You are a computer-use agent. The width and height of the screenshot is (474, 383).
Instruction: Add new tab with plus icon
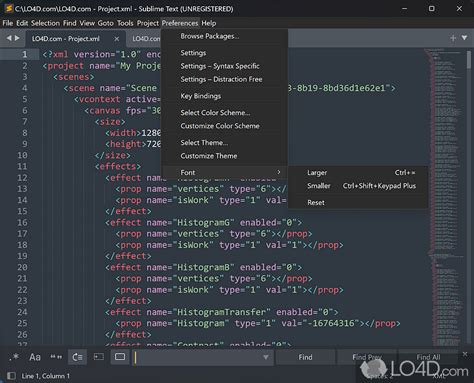453,38
